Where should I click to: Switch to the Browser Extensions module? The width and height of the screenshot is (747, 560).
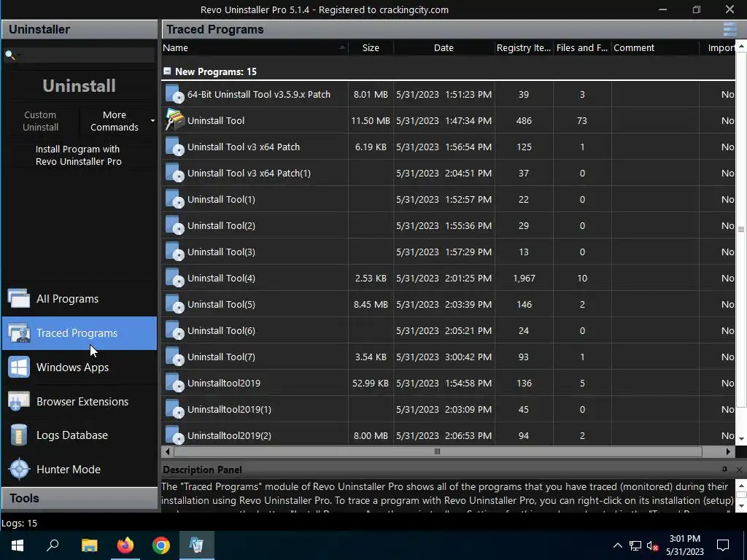pos(80,402)
